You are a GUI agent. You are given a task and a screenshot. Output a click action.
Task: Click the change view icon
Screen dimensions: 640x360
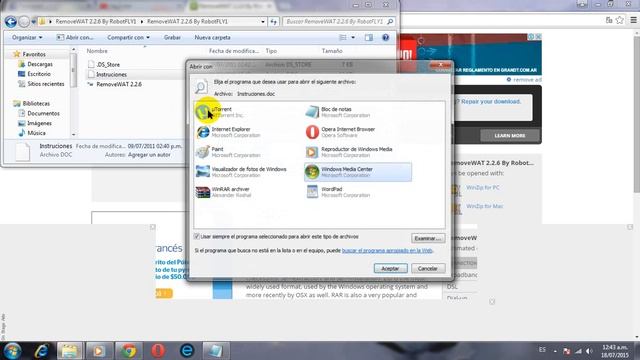(343, 38)
